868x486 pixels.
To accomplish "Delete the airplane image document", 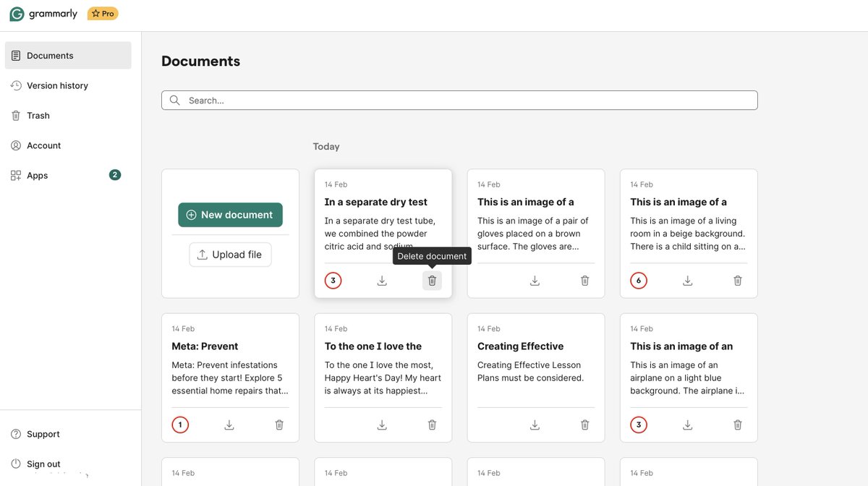I will point(738,425).
